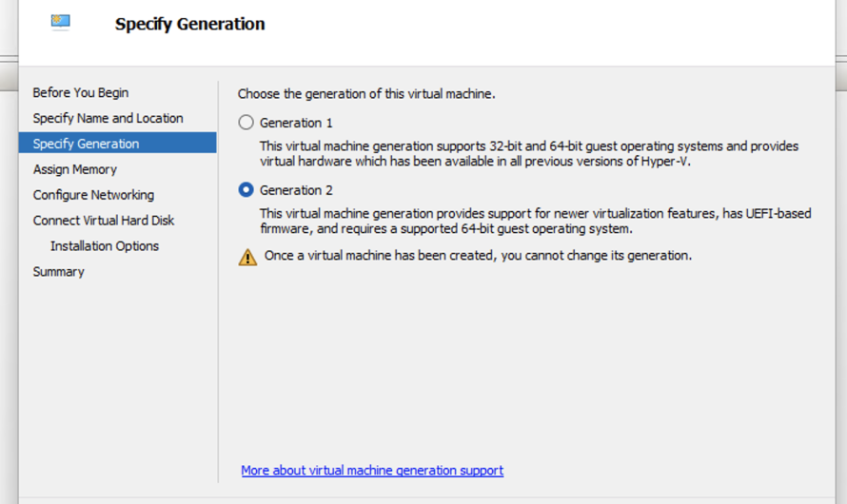Open More about virtual machine generation support
This screenshot has height=504, width=847.
(x=372, y=471)
